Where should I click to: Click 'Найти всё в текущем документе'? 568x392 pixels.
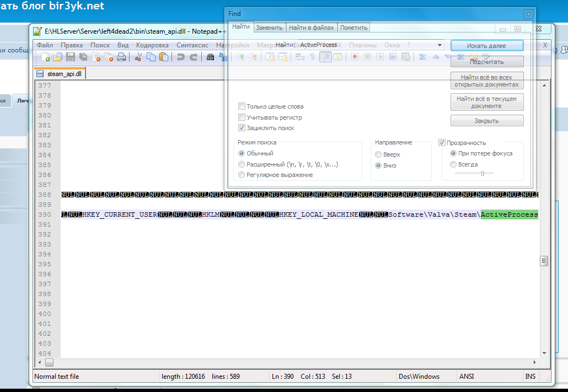click(x=487, y=102)
